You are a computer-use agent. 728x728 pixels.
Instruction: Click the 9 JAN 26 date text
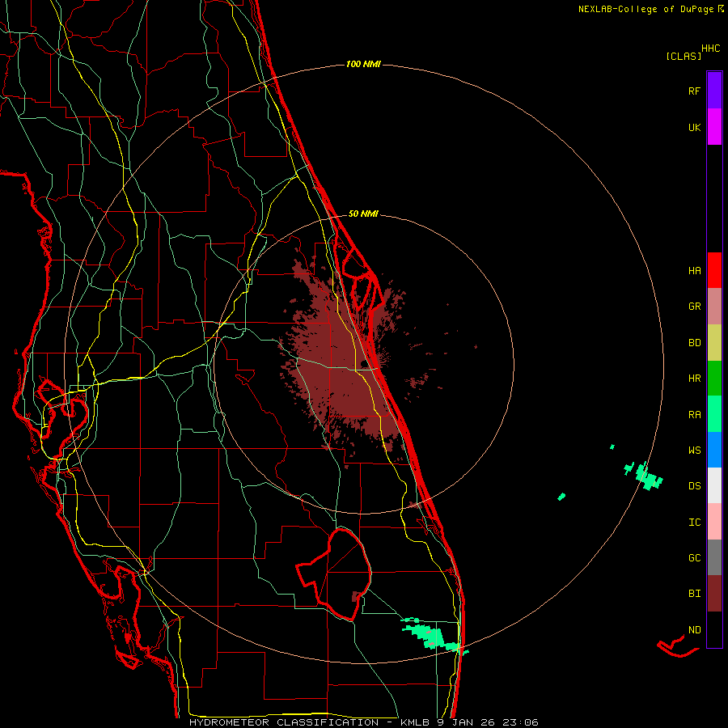466,722
